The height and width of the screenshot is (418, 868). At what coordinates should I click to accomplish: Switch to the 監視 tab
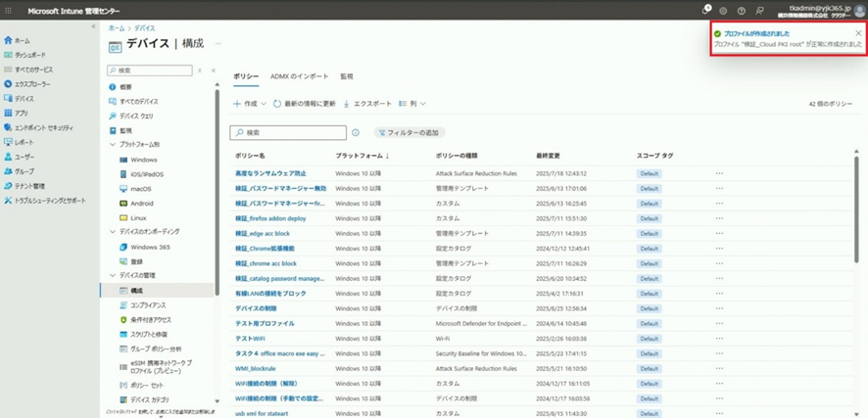pyautogui.click(x=346, y=76)
